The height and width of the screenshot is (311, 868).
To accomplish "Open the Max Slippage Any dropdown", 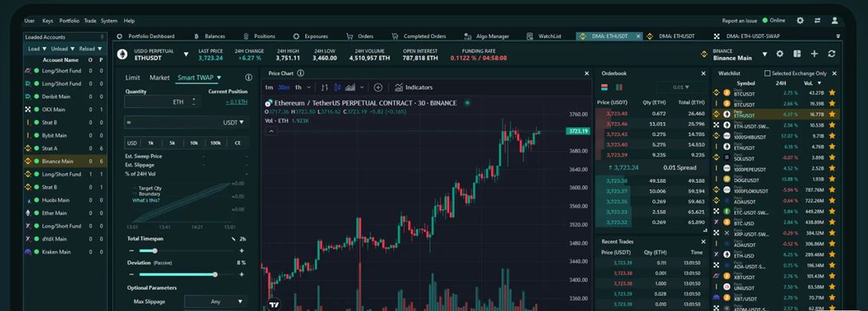I will click(216, 301).
